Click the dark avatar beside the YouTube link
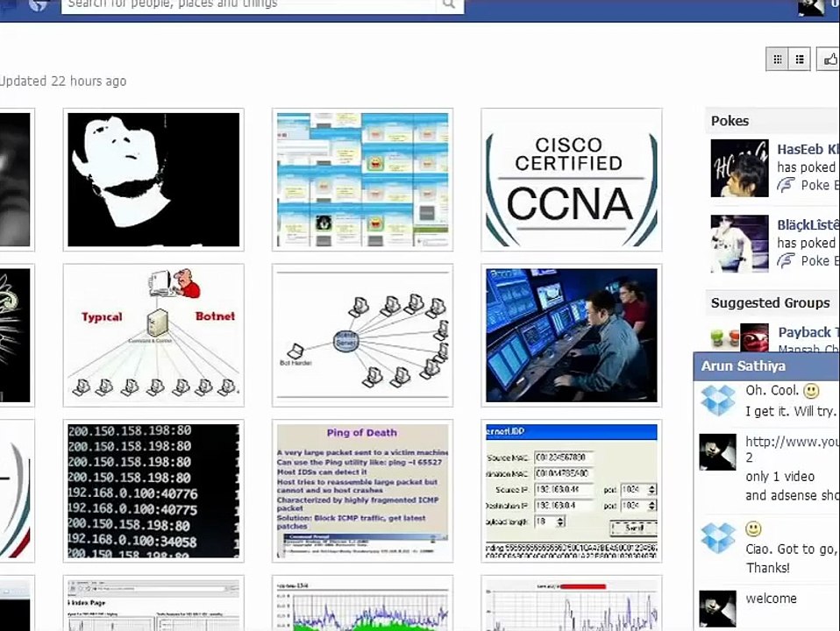 tap(718, 452)
